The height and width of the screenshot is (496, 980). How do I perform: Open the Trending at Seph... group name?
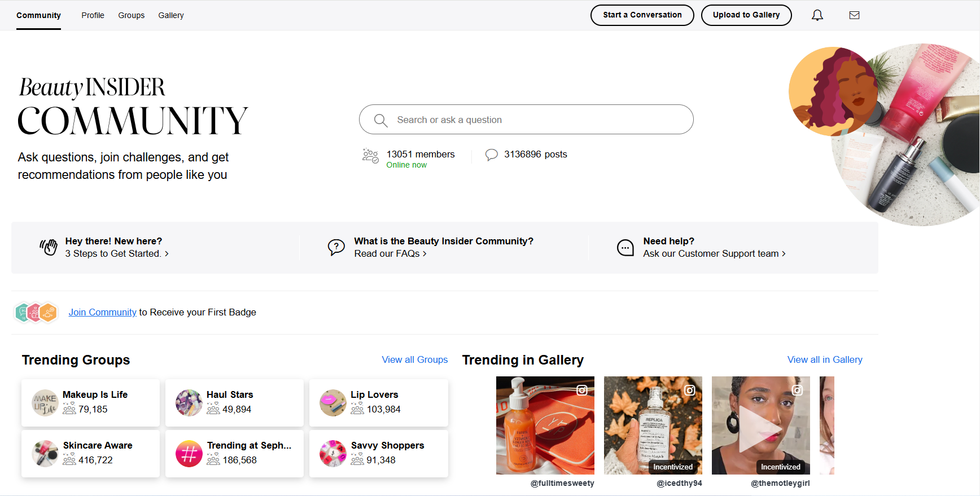click(x=249, y=445)
